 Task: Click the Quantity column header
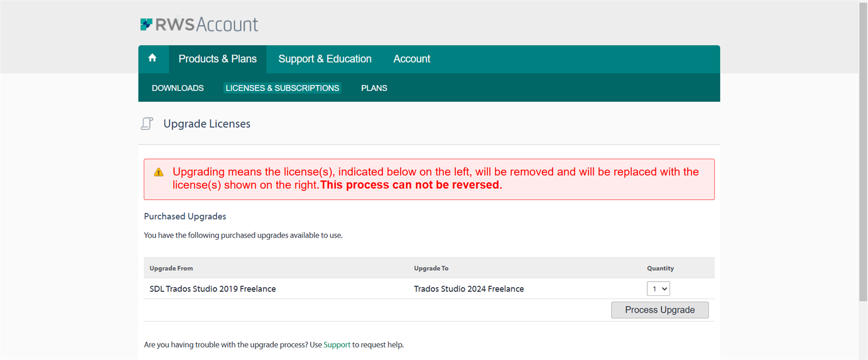click(x=660, y=268)
